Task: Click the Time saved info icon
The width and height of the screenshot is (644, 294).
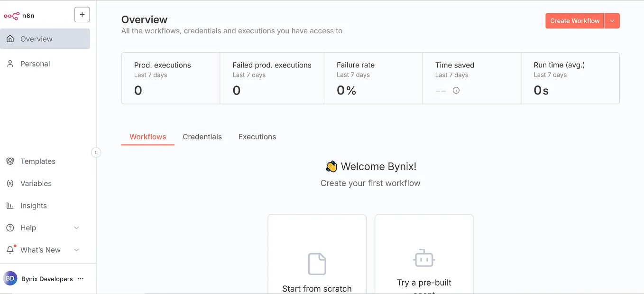Action: 456,90
